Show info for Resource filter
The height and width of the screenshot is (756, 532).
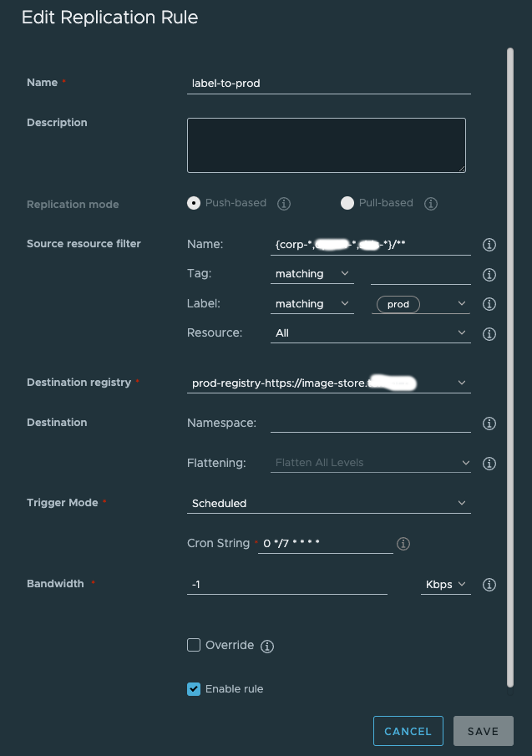tap(489, 334)
